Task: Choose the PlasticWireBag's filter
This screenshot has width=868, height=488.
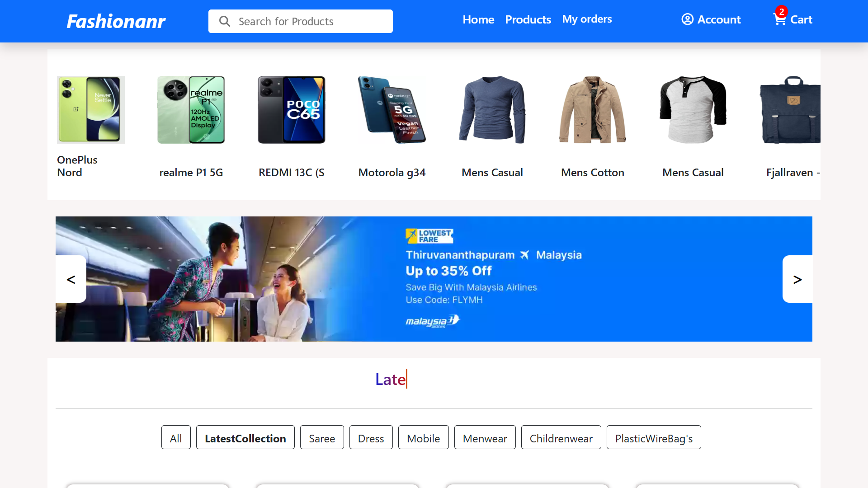Action: click(x=653, y=438)
